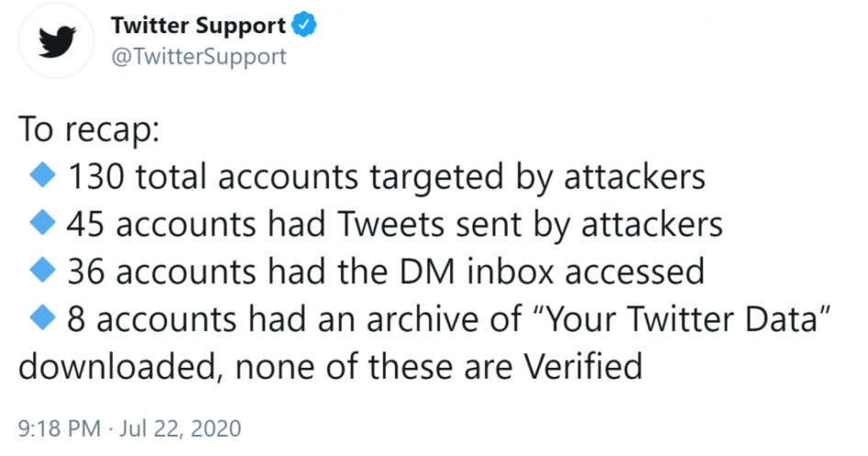Click the Jul 22, 2020 date
Image resolution: width=868 pixels, height=456 pixels.
tap(180, 428)
